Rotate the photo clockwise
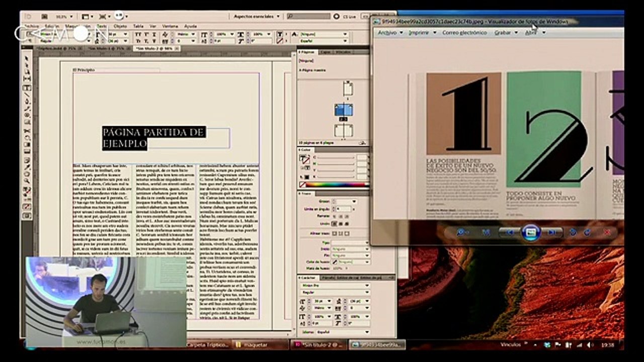The image size is (644, 362). click(x=587, y=232)
